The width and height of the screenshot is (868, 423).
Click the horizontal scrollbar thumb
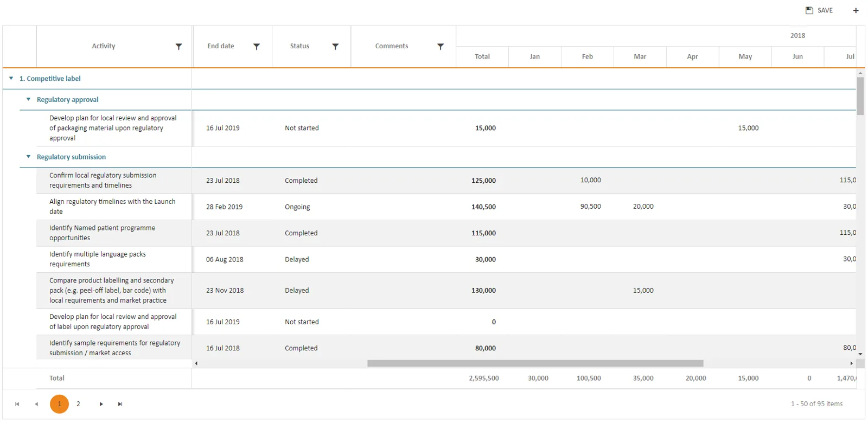pyautogui.click(x=535, y=363)
